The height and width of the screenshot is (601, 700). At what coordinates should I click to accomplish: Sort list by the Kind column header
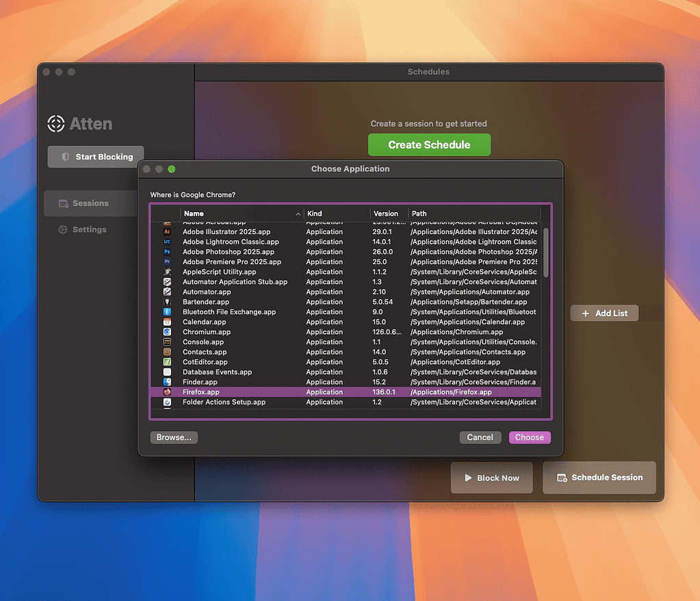tap(337, 214)
